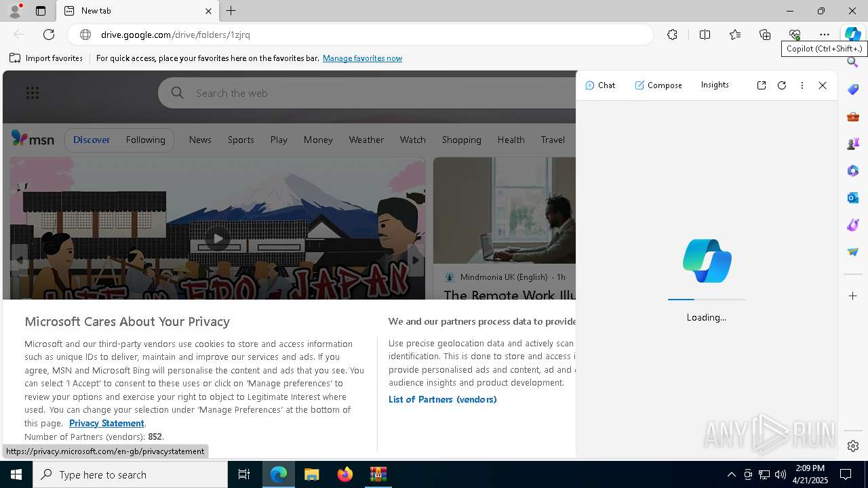Open the Travel category
The image size is (868, 488).
click(x=553, y=140)
